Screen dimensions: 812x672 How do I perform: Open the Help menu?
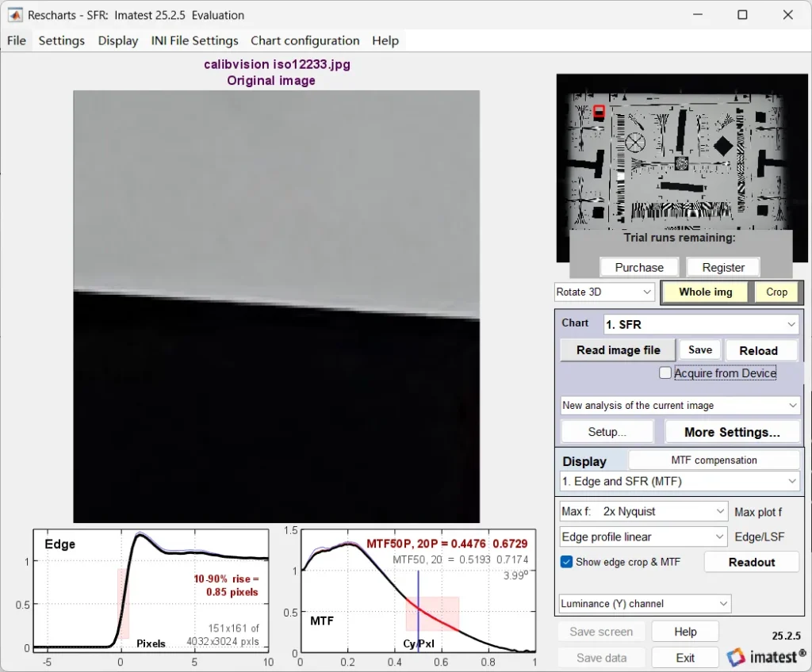[385, 40]
